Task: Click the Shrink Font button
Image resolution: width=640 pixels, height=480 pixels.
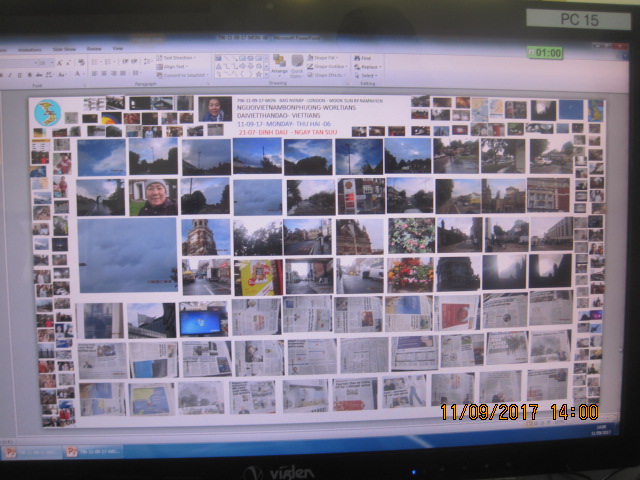Action: pos(69,63)
